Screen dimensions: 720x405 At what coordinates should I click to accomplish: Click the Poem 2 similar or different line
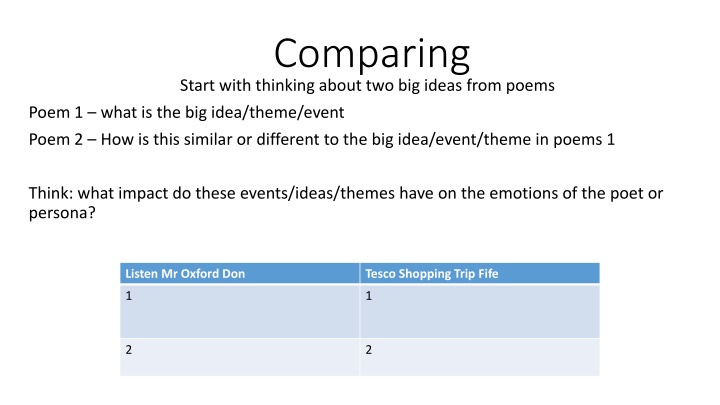coord(321,140)
